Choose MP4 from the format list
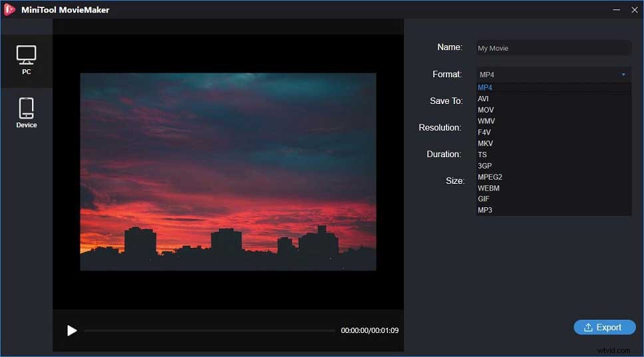The height and width of the screenshot is (357, 644). [x=486, y=88]
